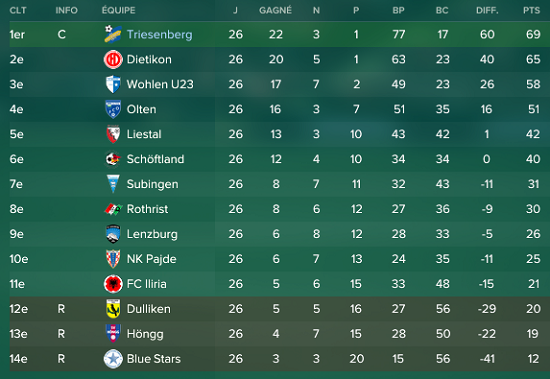The height and width of the screenshot is (379, 550).
Task: Select the Olten club crest
Action: (x=113, y=109)
